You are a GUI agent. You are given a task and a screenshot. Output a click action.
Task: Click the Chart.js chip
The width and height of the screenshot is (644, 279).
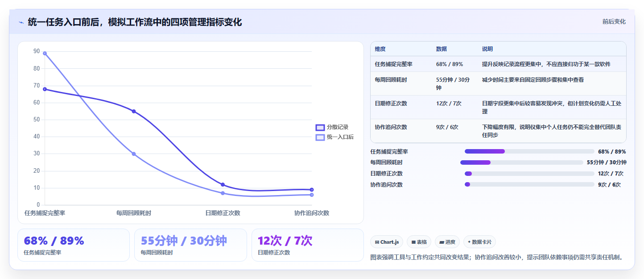[x=387, y=242]
